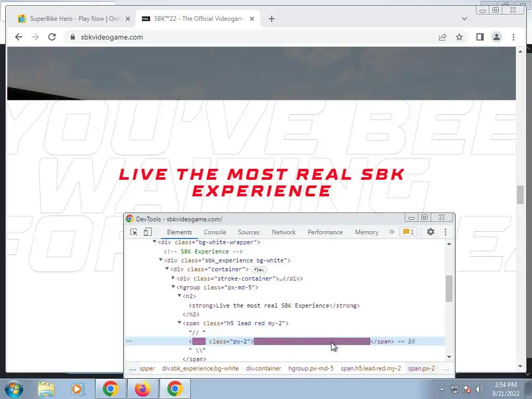The image size is (532, 399).
Task: Open Windows Explorer from the taskbar
Action: tap(46, 389)
